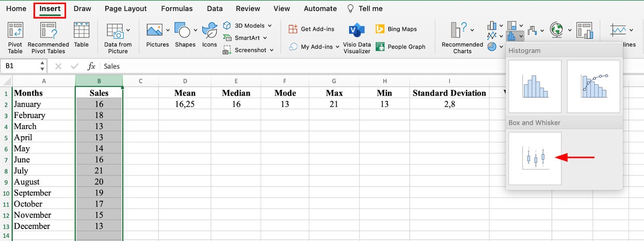The image size is (644, 241).
Task: Open Recommended Pivot Tables
Action: tap(48, 31)
